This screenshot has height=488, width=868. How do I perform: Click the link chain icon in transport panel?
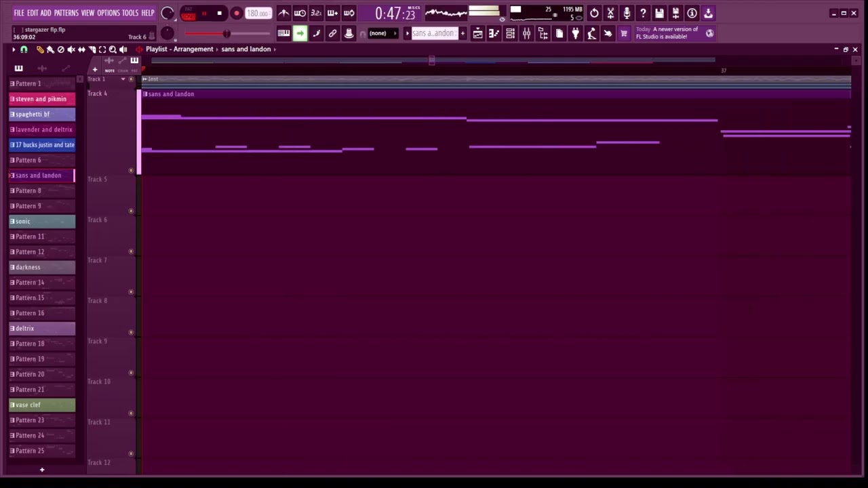pos(333,33)
